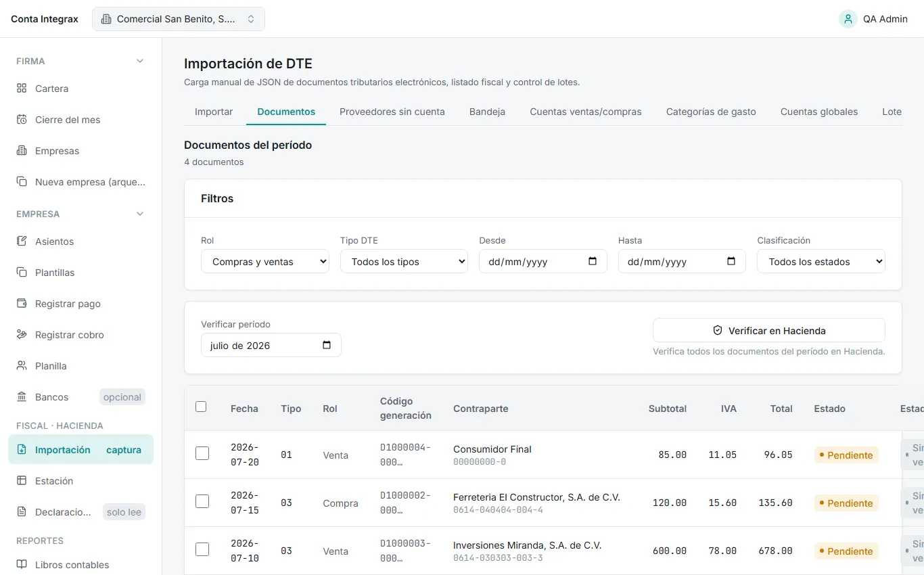This screenshot has width=924, height=575.
Task: Check the Ferreteria El Constructor row checkbox
Action: (202, 501)
